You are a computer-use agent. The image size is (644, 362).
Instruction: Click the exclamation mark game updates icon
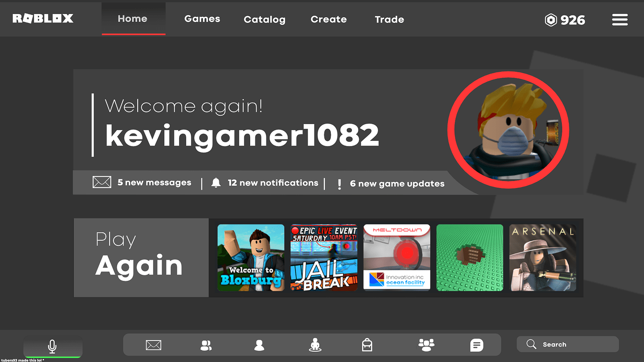pyautogui.click(x=339, y=184)
